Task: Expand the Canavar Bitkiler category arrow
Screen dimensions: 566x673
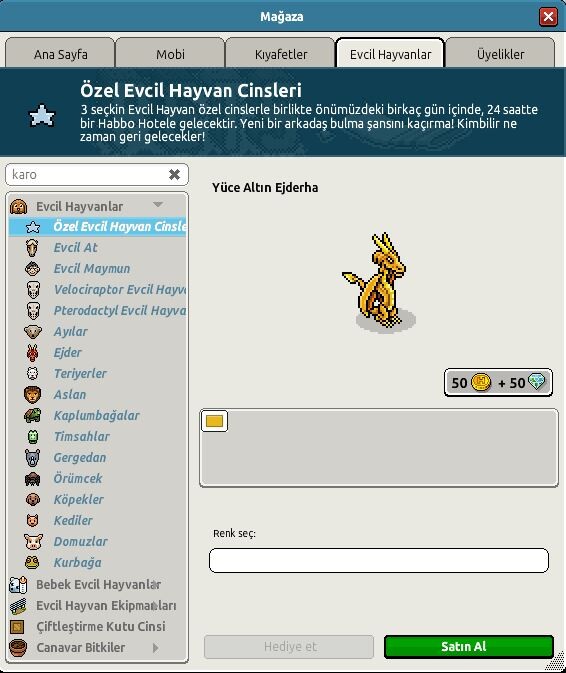Action: [x=155, y=648]
